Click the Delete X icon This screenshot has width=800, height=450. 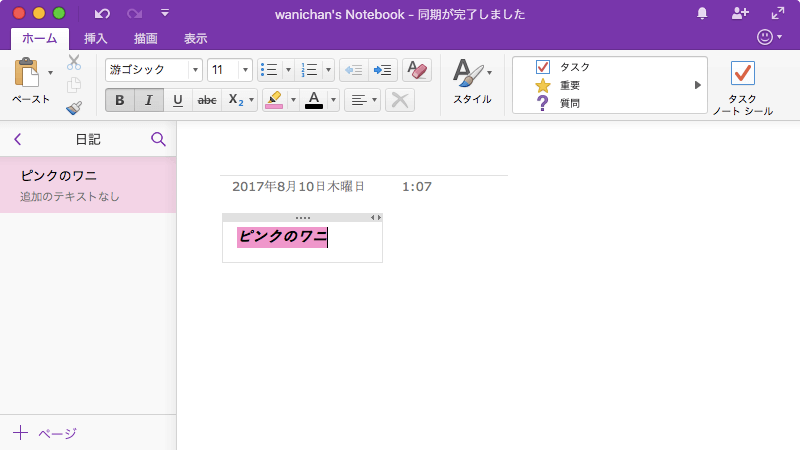(400, 100)
